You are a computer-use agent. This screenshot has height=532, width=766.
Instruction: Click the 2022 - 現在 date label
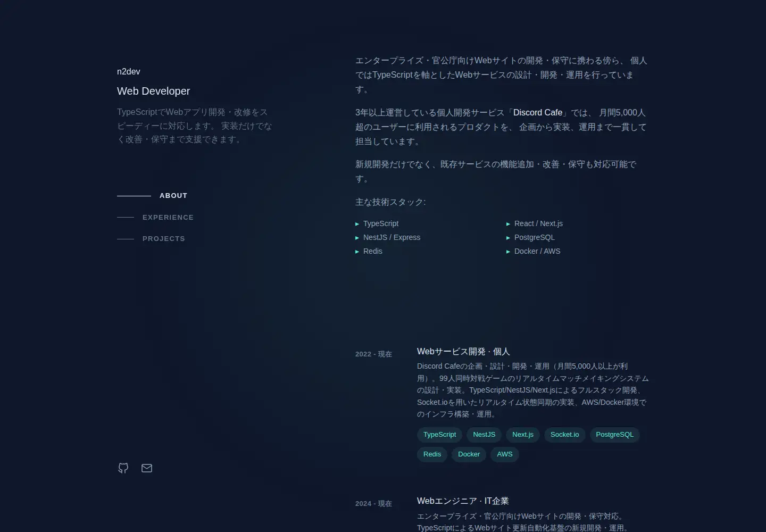373,354
